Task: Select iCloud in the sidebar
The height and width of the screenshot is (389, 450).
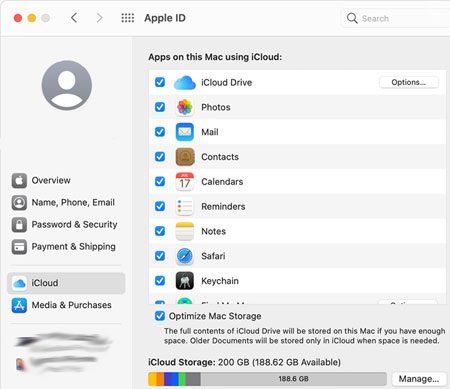Action: click(66, 283)
